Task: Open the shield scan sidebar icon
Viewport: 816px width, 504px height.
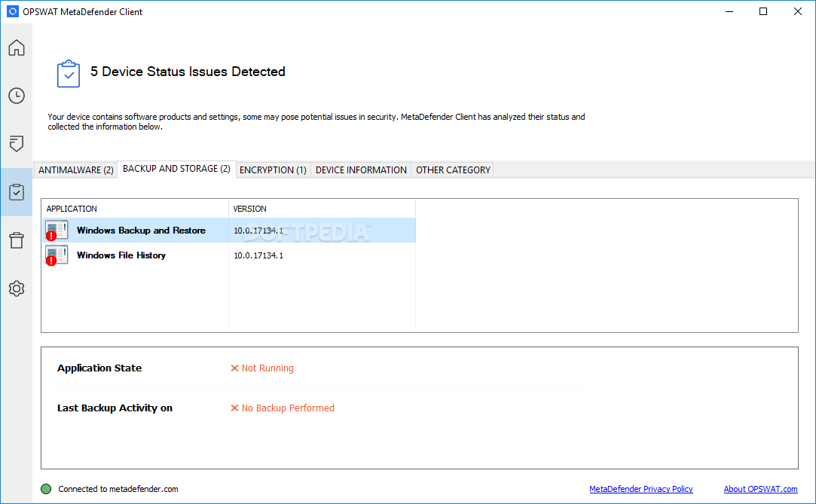Action: pyautogui.click(x=16, y=144)
